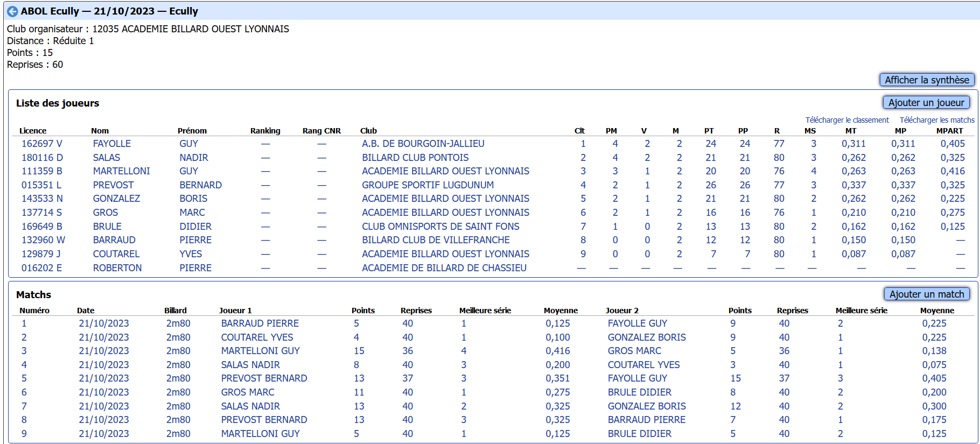
Task: Open club ACADEMIE DE BILLARD DE CHASSIEU
Action: click(x=444, y=268)
